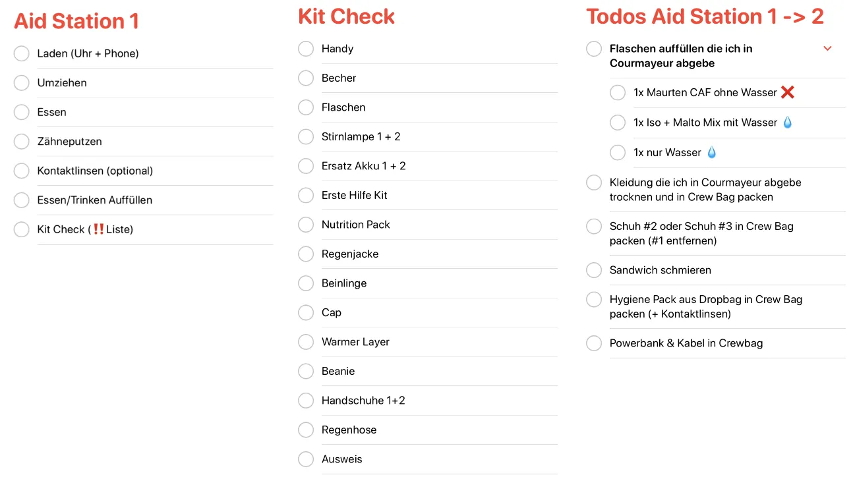Tick the Ausweis checkbox circle
853x504 pixels.
306,459
